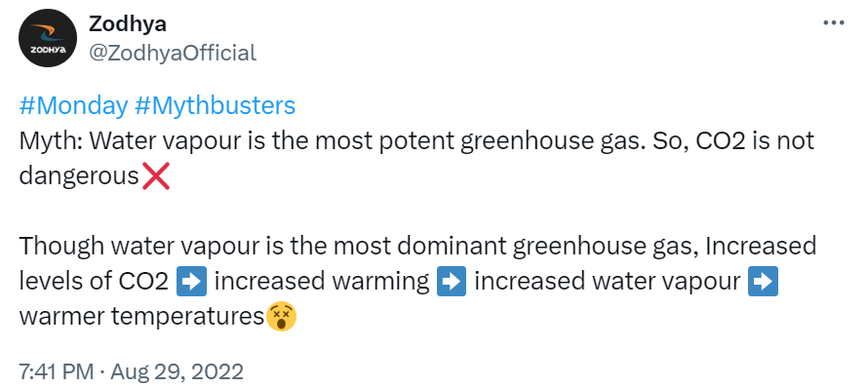Open the #Mythbusters hashtag

pyautogui.click(x=215, y=105)
